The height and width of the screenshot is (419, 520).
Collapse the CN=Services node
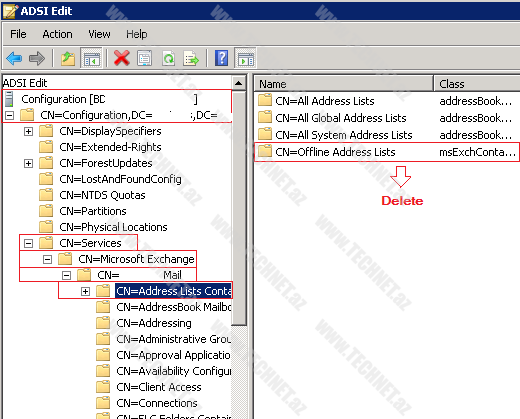[29, 243]
